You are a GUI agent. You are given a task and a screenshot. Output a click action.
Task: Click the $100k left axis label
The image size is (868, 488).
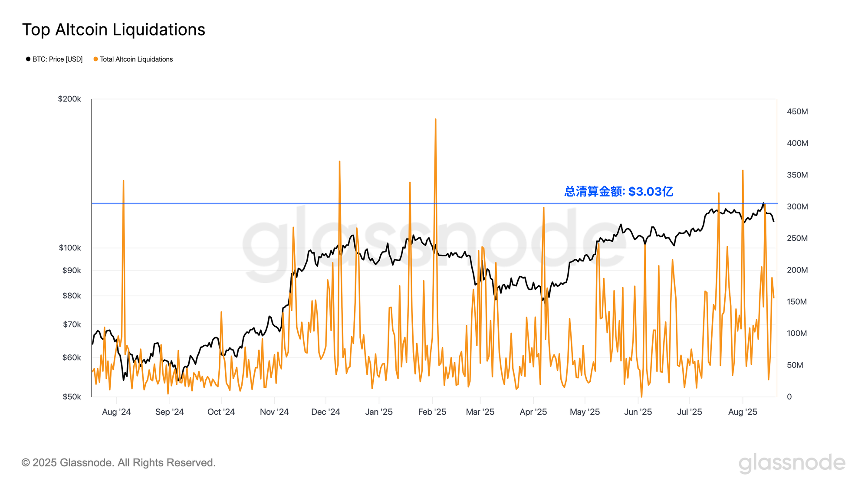70,248
